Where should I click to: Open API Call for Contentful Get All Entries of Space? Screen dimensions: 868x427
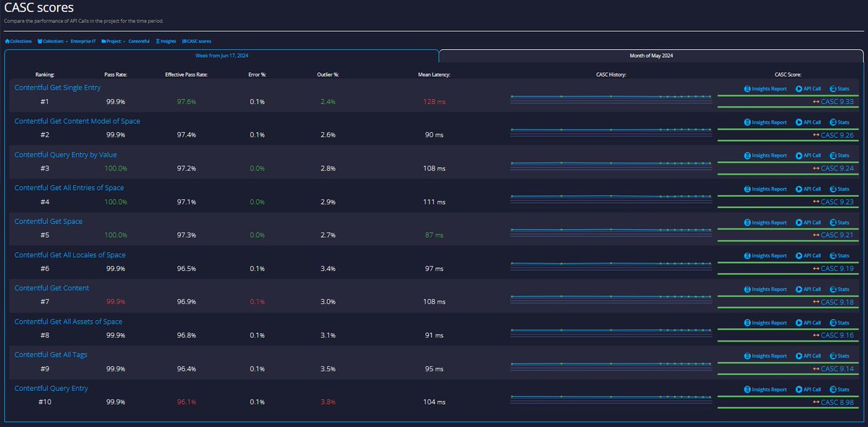pos(808,189)
